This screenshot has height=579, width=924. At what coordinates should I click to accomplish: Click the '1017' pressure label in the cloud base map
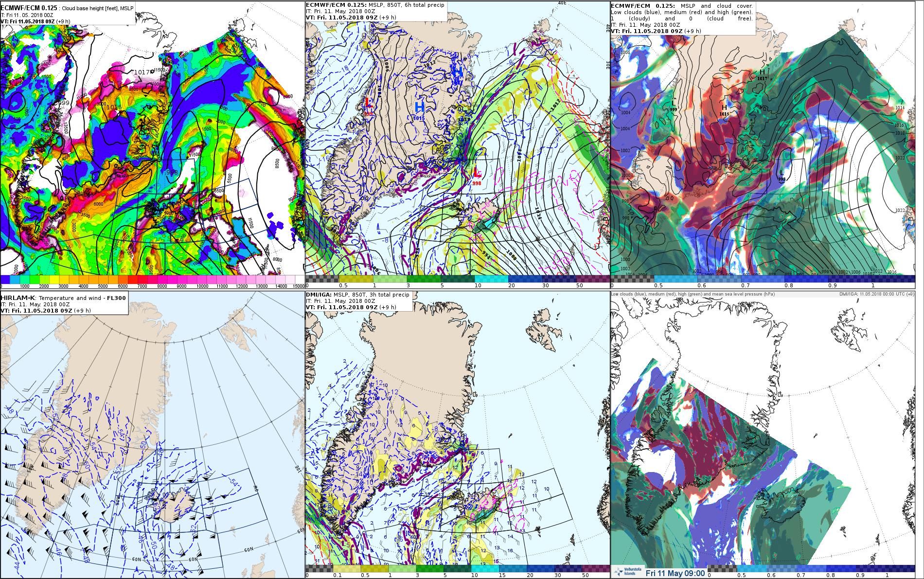(142, 72)
